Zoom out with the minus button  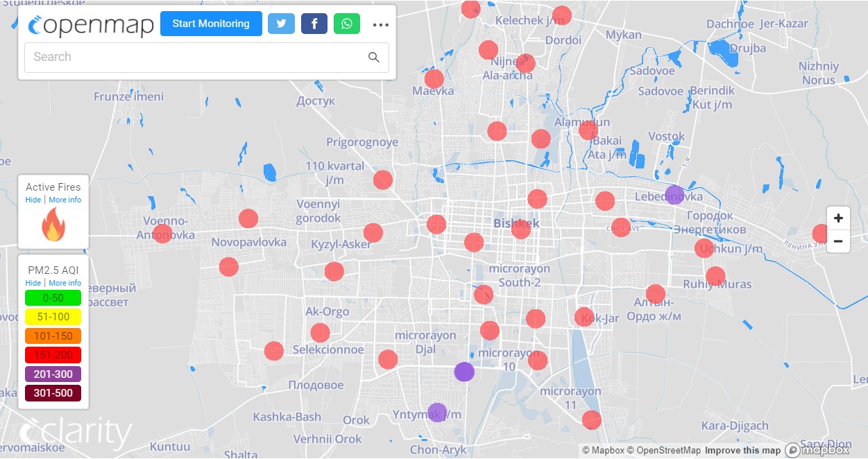click(x=838, y=241)
